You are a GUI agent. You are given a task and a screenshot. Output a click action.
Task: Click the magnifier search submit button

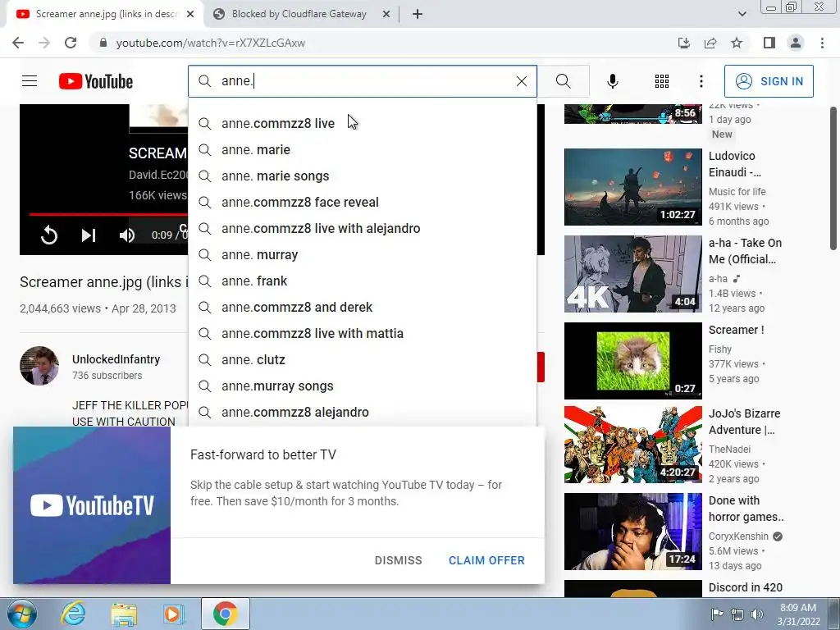point(563,81)
